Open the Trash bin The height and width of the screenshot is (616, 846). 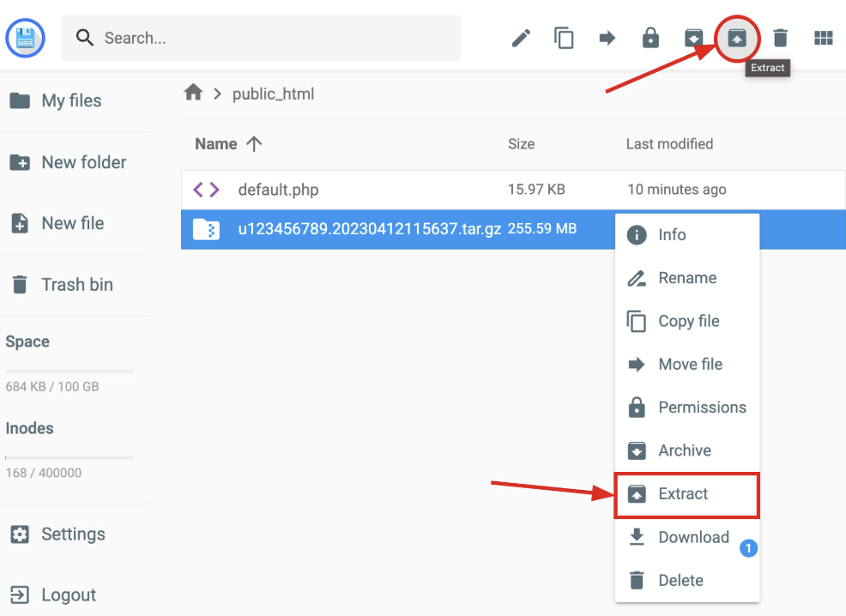tap(62, 284)
